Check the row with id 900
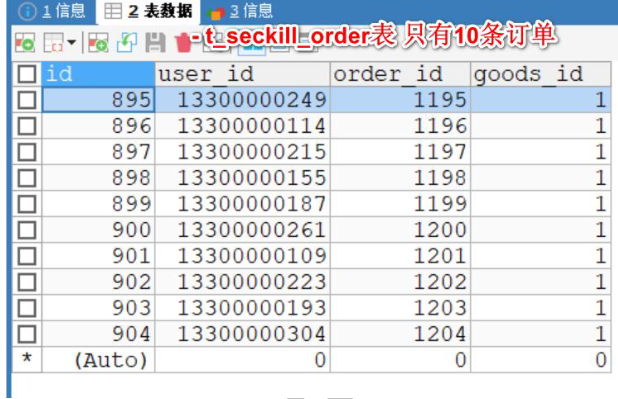 point(27,230)
